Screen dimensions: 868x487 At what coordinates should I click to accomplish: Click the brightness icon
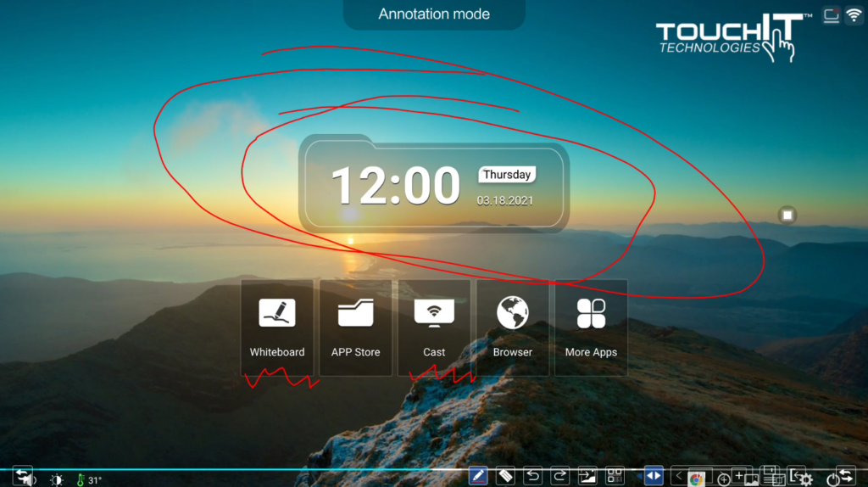point(56,480)
